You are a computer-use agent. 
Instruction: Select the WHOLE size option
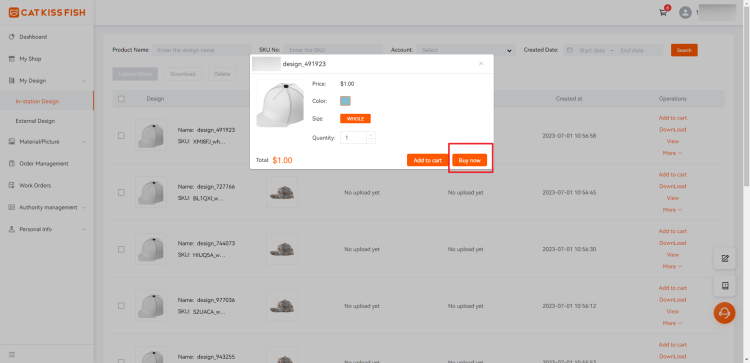(355, 119)
